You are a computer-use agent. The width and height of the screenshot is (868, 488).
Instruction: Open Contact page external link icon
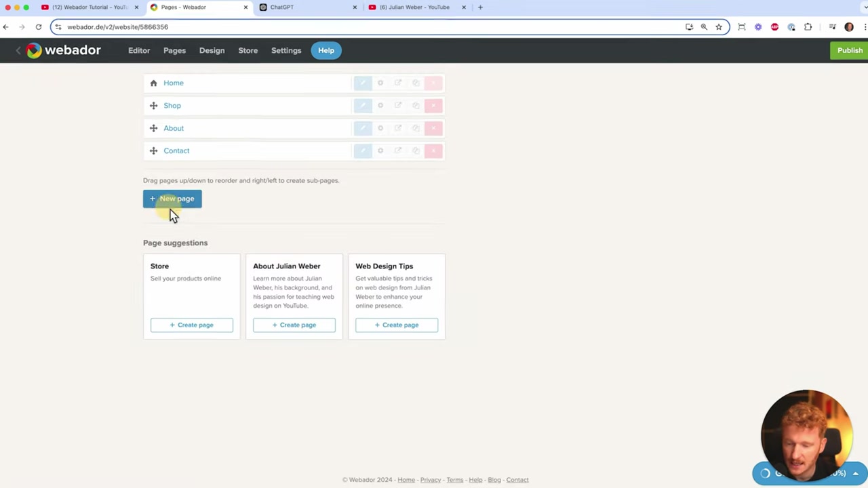point(398,150)
